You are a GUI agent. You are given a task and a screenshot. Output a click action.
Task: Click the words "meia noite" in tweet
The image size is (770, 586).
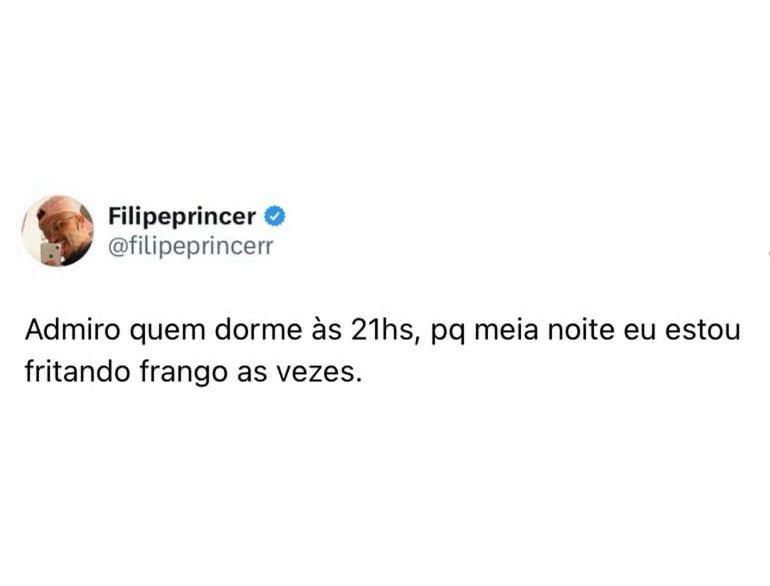pos(544,330)
